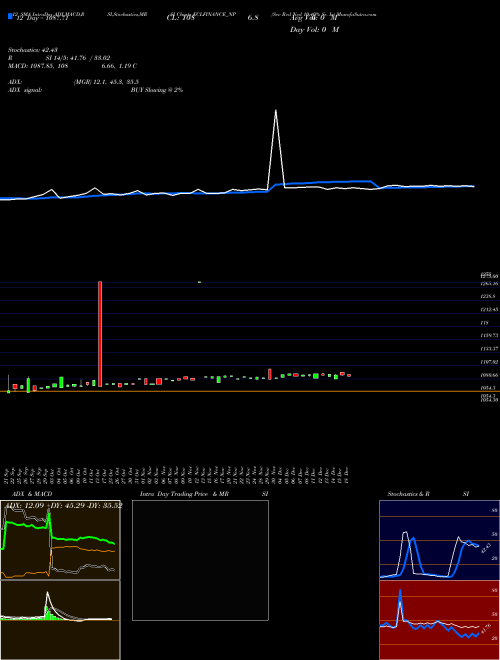
Task: Click the ADX: 12.09 +DY: 45.29 readout
Action: [x=64, y=505]
